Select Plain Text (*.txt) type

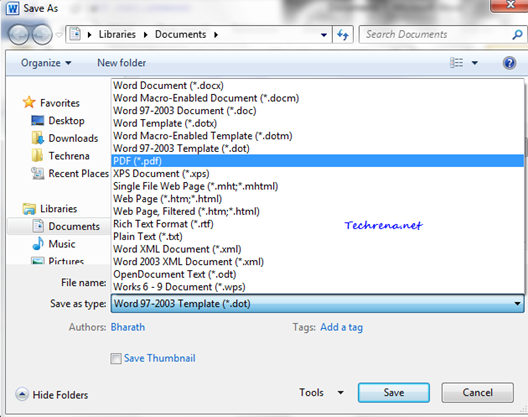click(317, 236)
